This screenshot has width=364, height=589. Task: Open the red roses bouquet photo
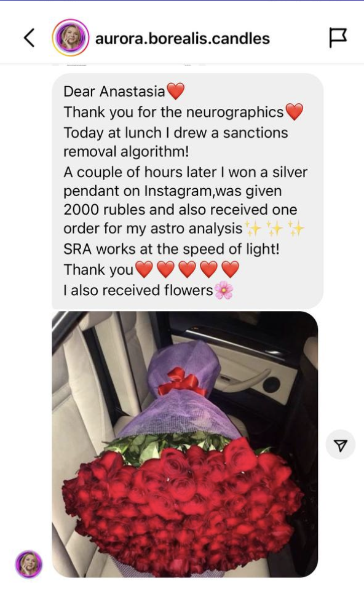[x=185, y=444]
